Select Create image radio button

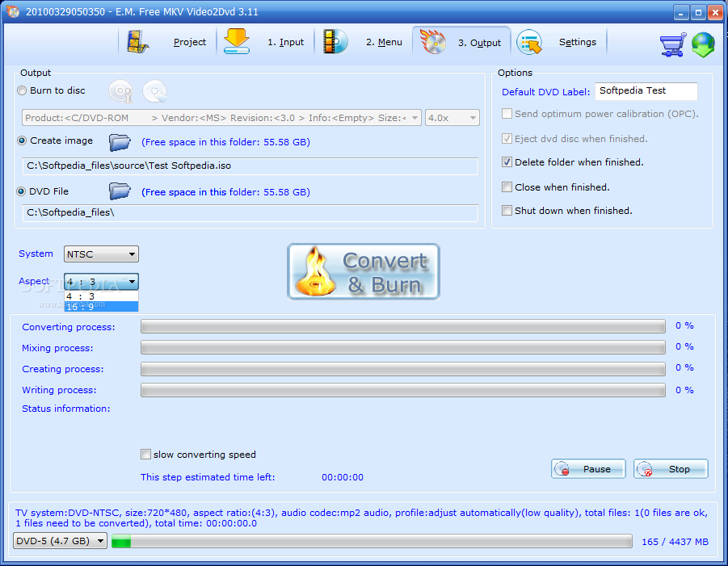(x=22, y=140)
